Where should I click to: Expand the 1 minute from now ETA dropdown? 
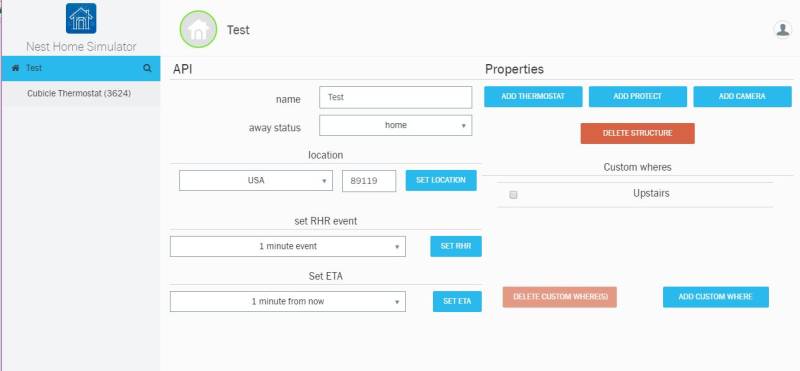[x=288, y=302]
